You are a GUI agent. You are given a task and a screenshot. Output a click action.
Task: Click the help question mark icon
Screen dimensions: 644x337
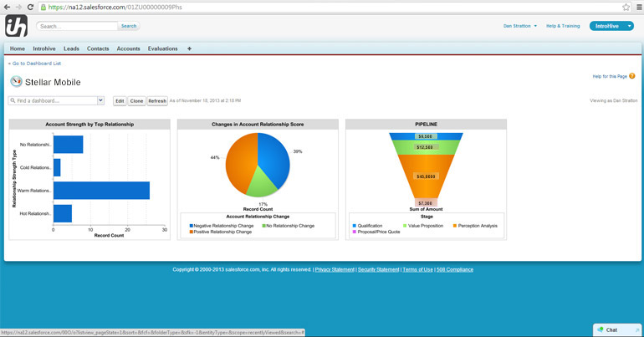632,76
